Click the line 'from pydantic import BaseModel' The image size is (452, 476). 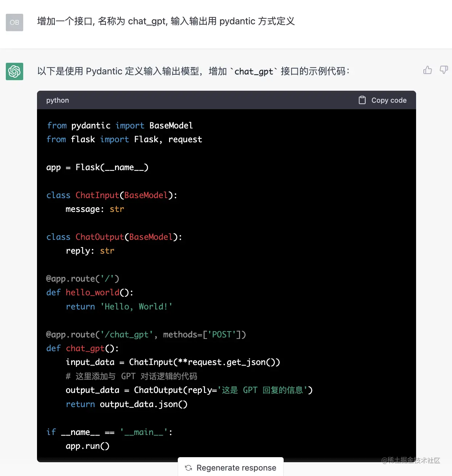tap(120, 126)
